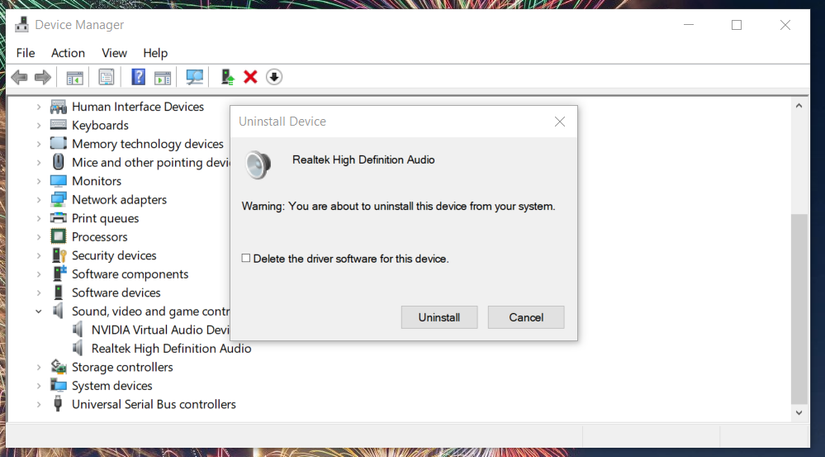Expand Universal Serial Bus controllers node

[x=38, y=404]
